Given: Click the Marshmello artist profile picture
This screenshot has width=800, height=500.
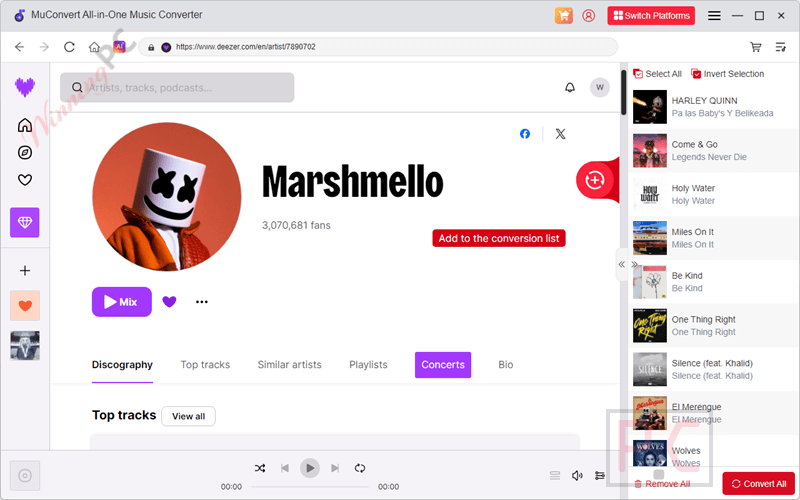Looking at the screenshot, I should pyautogui.click(x=167, y=196).
